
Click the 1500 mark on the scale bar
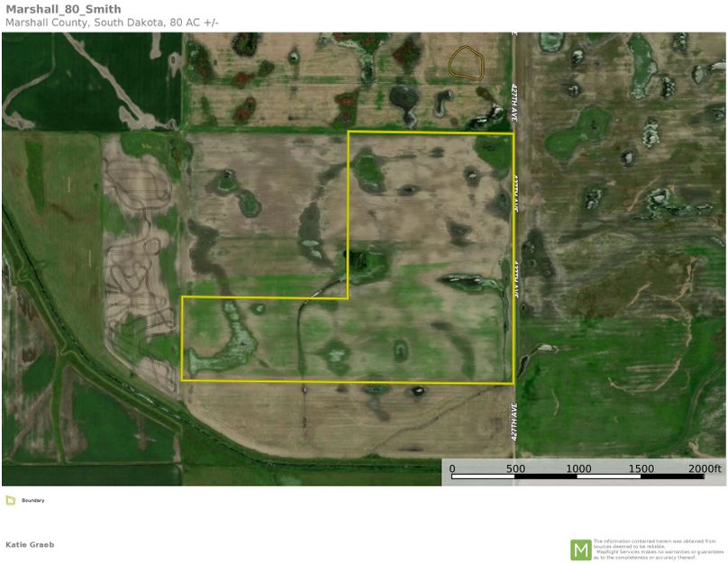[642, 468]
